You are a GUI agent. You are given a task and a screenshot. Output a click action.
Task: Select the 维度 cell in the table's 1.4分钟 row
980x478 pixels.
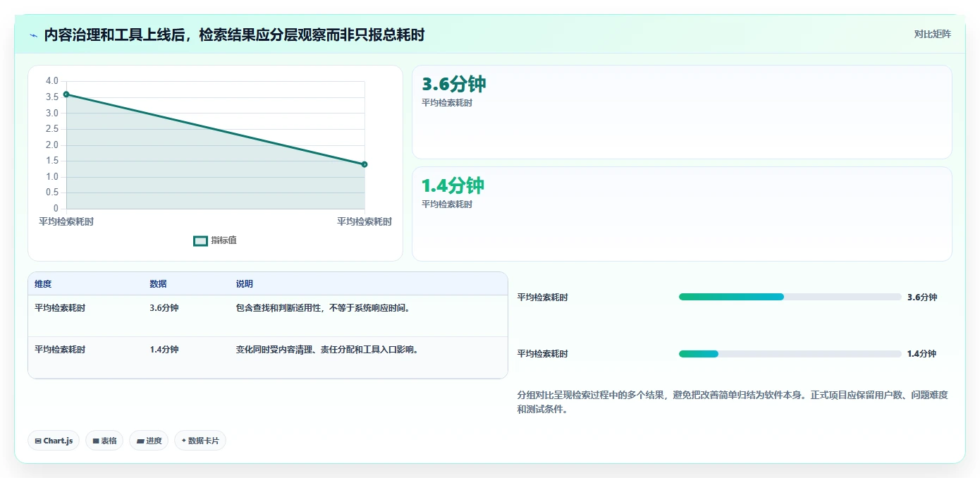[x=60, y=350]
